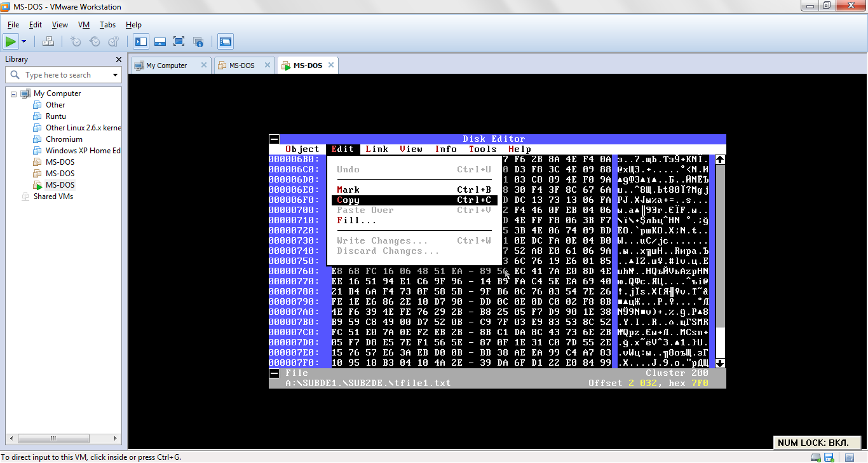Screen dimensions: 868x463
Task: Click the Disk Editor vertical scrollbar thumb
Action: [x=720, y=343]
